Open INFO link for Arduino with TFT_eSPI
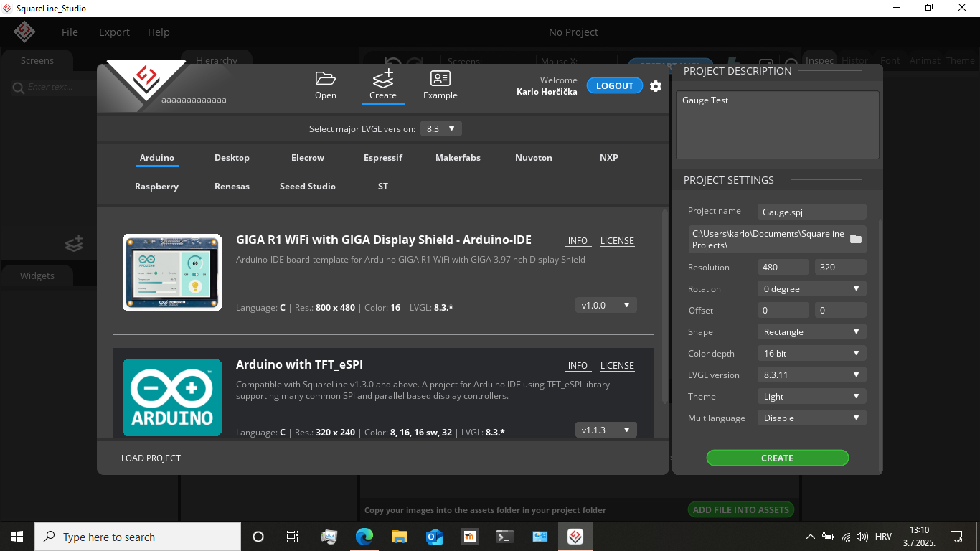The height and width of the screenshot is (551, 980). [x=578, y=366]
